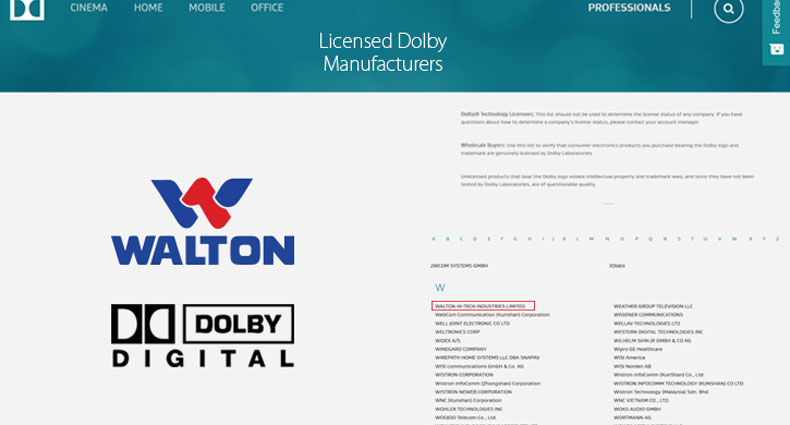Open the Professionals section link

629,8
